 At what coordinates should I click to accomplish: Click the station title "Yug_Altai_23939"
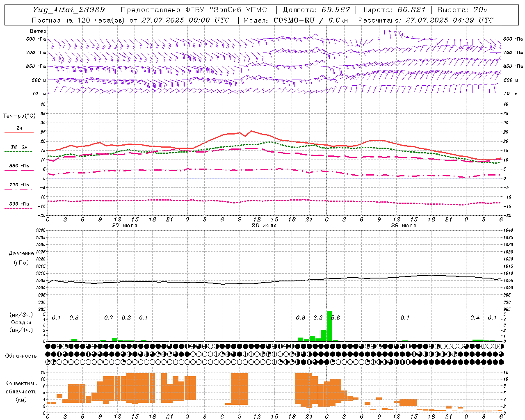coord(68,9)
